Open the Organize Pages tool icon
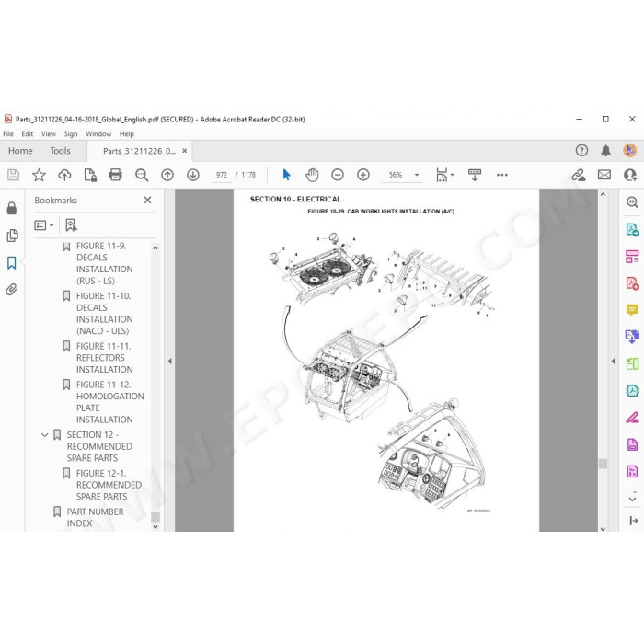644x644 pixels. (632, 257)
